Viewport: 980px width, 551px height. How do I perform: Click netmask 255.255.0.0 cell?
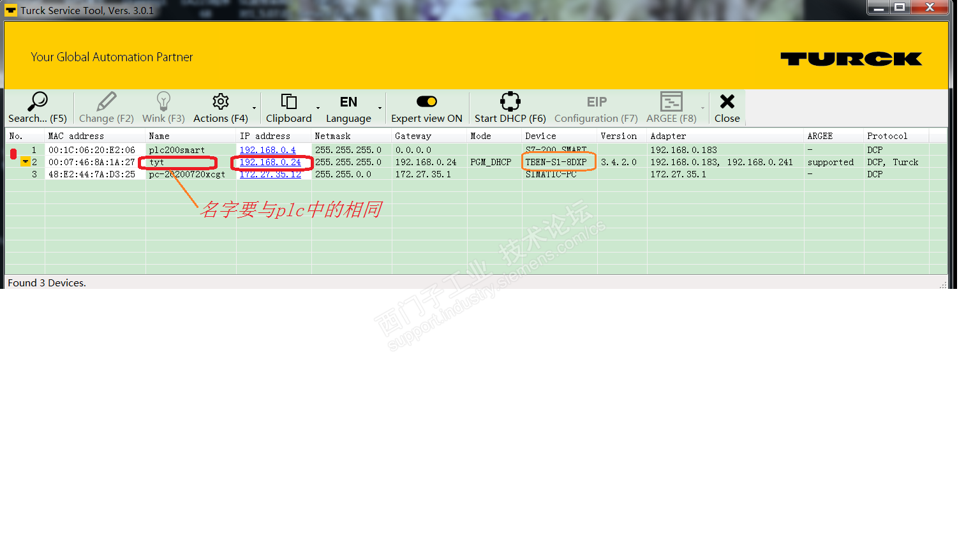click(343, 174)
